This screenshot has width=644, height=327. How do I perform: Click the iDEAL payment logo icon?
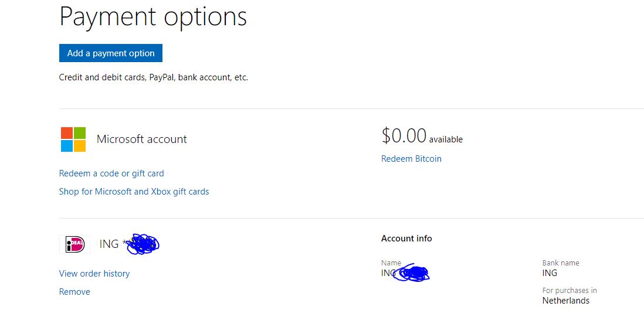point(74,244)
